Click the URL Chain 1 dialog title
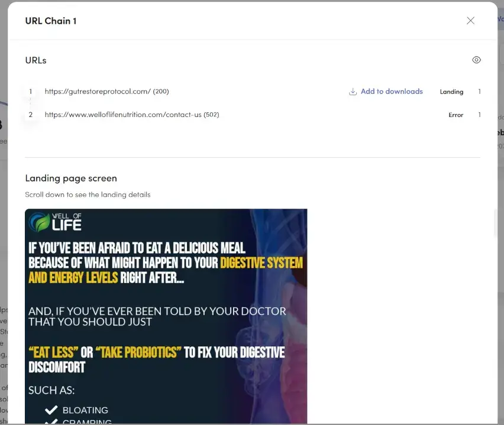 (x=51, y=21)
